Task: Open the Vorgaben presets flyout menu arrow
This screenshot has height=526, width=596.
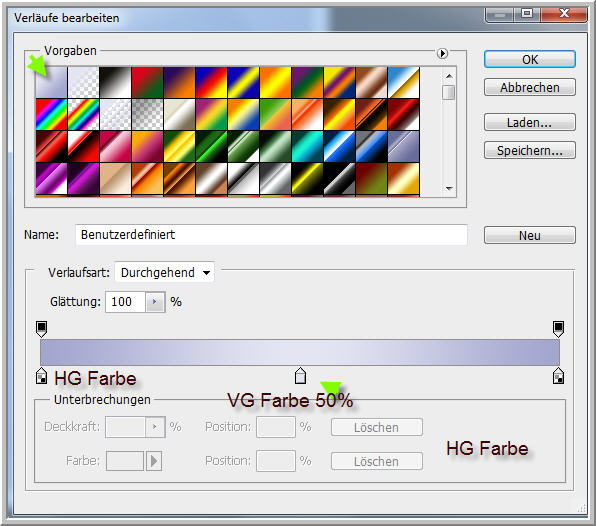Action: pyautogui.click(x=442, y=53)
